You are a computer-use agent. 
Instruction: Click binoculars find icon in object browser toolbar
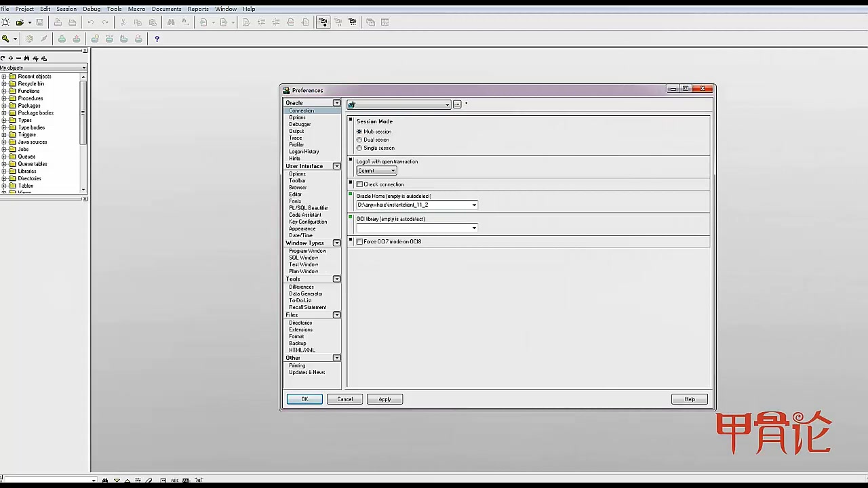(x=26, y=58)
